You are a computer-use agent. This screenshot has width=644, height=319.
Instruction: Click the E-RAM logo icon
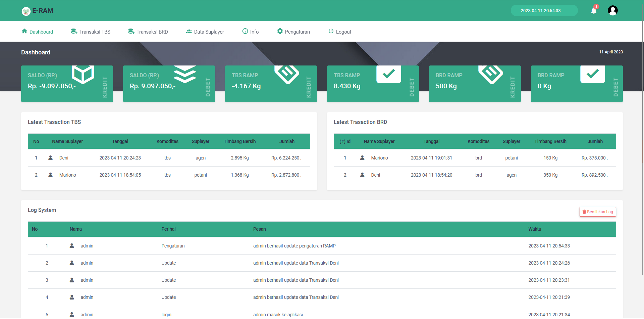pos(26,11)
